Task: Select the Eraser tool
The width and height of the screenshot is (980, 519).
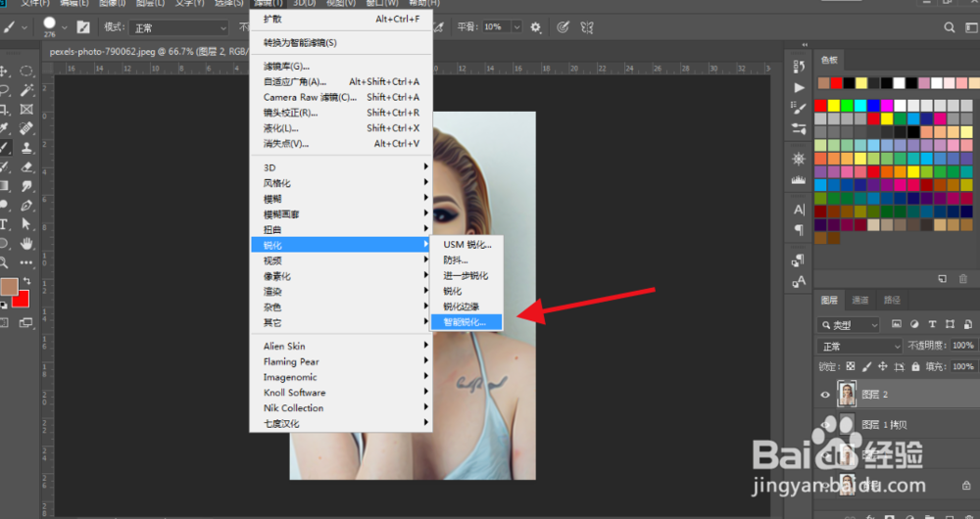Action: (26, 166)
